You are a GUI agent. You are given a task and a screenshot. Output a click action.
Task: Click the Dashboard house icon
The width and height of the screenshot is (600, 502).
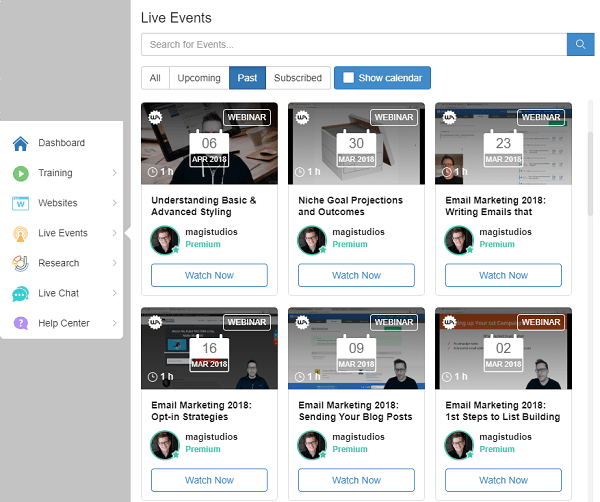tap(20, 143)
